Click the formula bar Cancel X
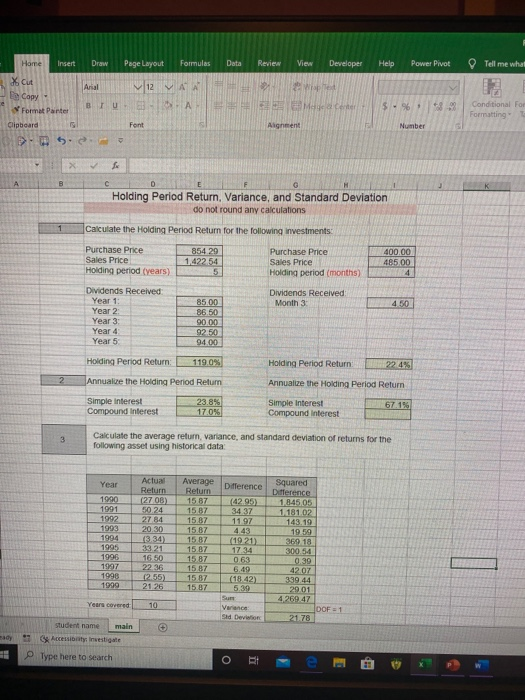 tap(72, 166)
